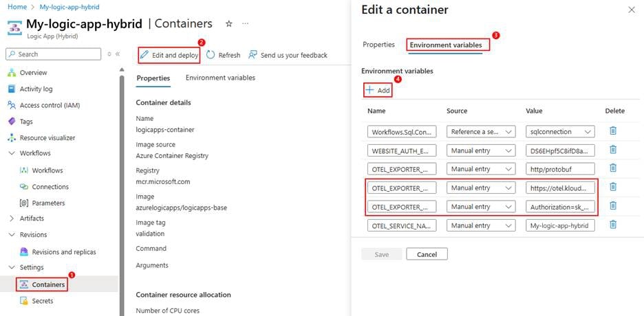644x316 pixels.
Task: Collapse the Workflows section in sidebar
Action: [12, 153]
